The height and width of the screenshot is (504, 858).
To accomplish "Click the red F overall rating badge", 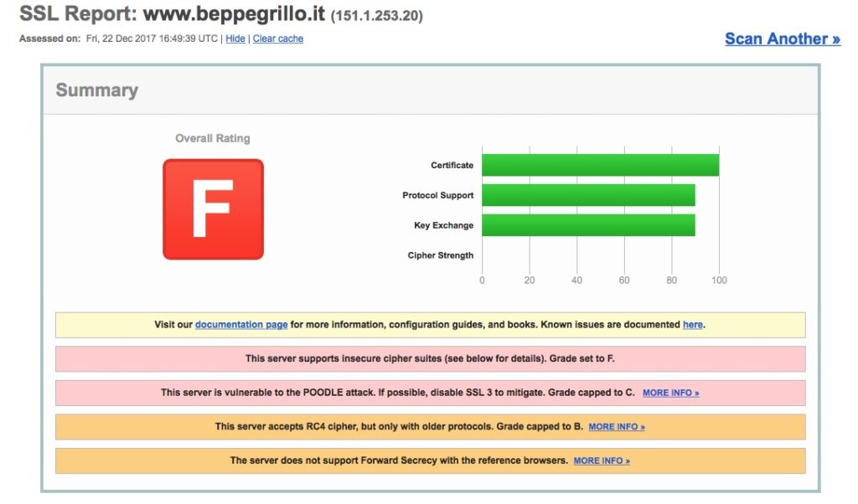I will (214, 209).
